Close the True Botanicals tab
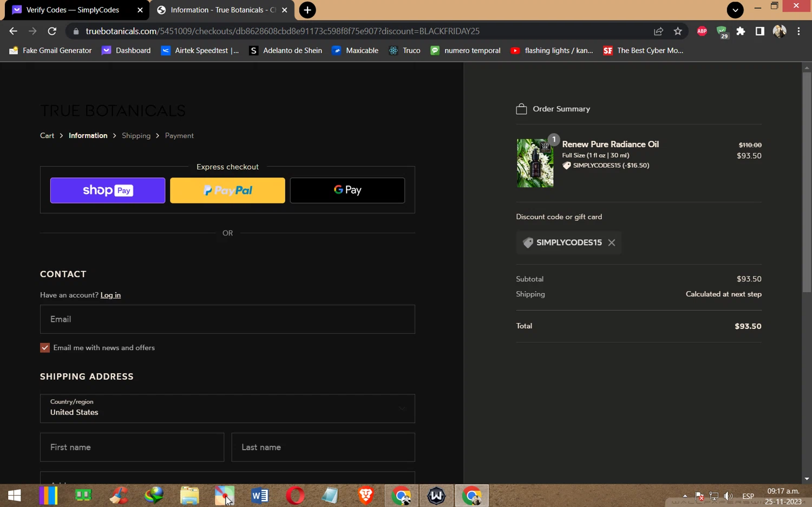812x507 pixels. 285,10
